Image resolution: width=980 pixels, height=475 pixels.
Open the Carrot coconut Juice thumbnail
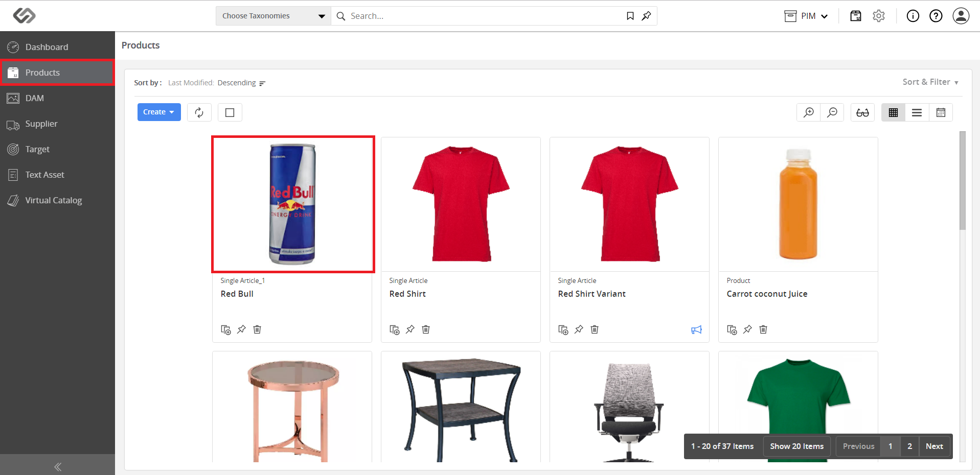pos(798,204)
